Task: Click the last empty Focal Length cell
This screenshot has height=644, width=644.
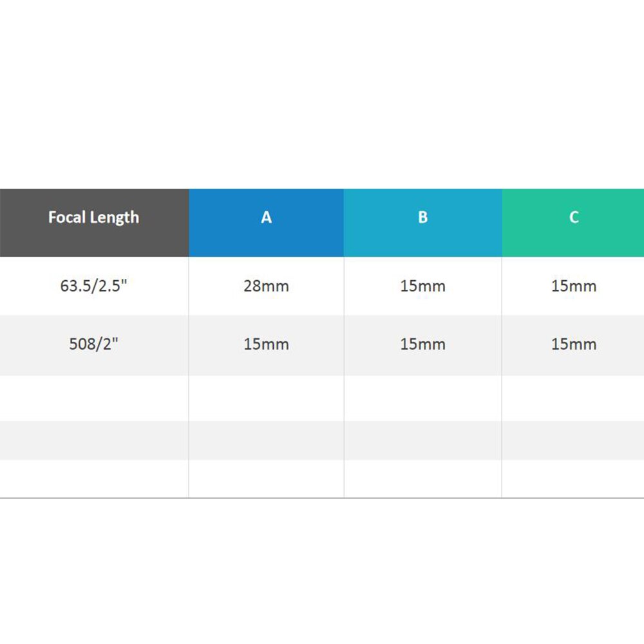Action: (x=94, y=478)
